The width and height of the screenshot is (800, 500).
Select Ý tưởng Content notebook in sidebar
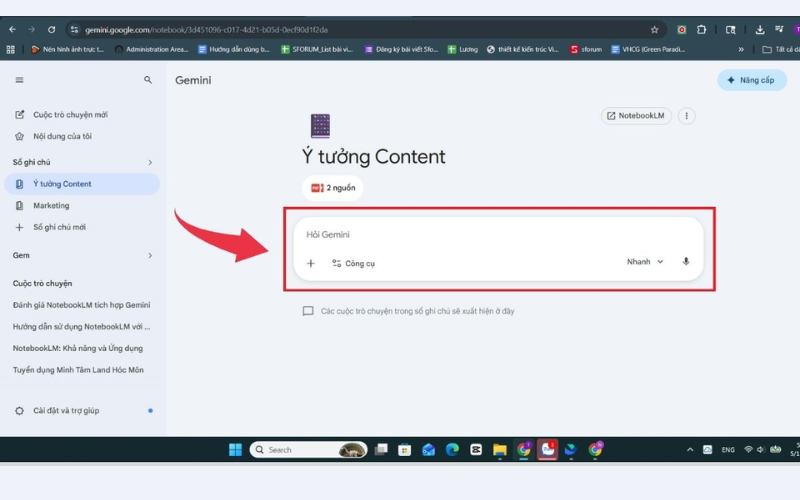(x=82, y=184)
